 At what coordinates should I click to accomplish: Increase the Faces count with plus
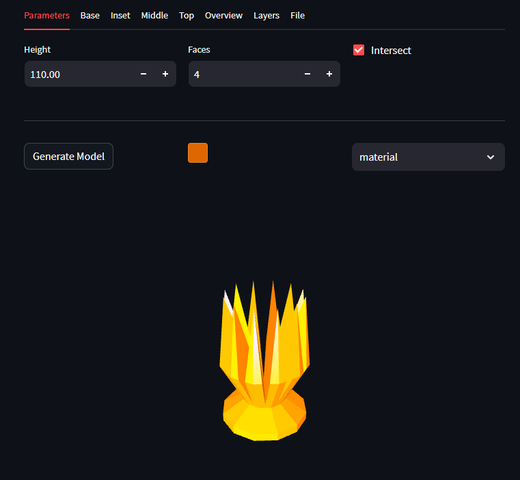[x=329, y=74]
